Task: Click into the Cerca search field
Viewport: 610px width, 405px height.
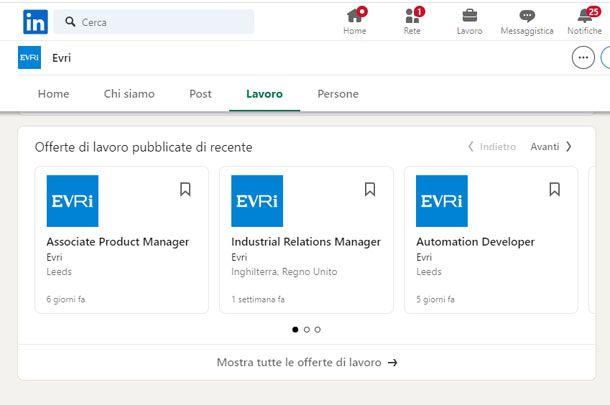Action: (x=154, y=22)
